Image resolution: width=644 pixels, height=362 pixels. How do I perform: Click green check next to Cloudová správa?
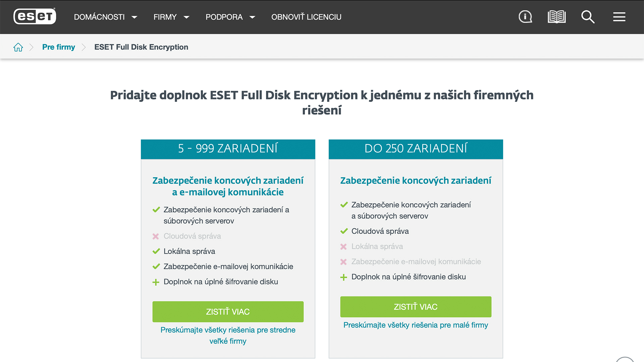click(344, 231)
